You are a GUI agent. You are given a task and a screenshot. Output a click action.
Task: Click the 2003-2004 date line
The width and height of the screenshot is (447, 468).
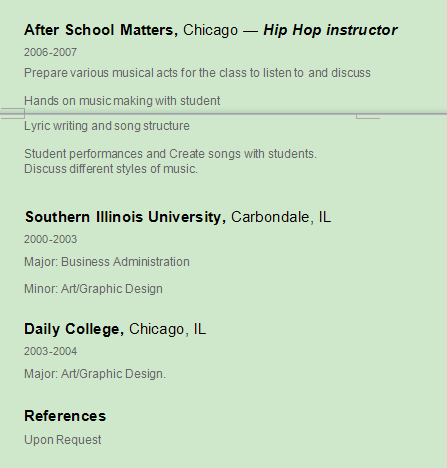pos(50,351)
